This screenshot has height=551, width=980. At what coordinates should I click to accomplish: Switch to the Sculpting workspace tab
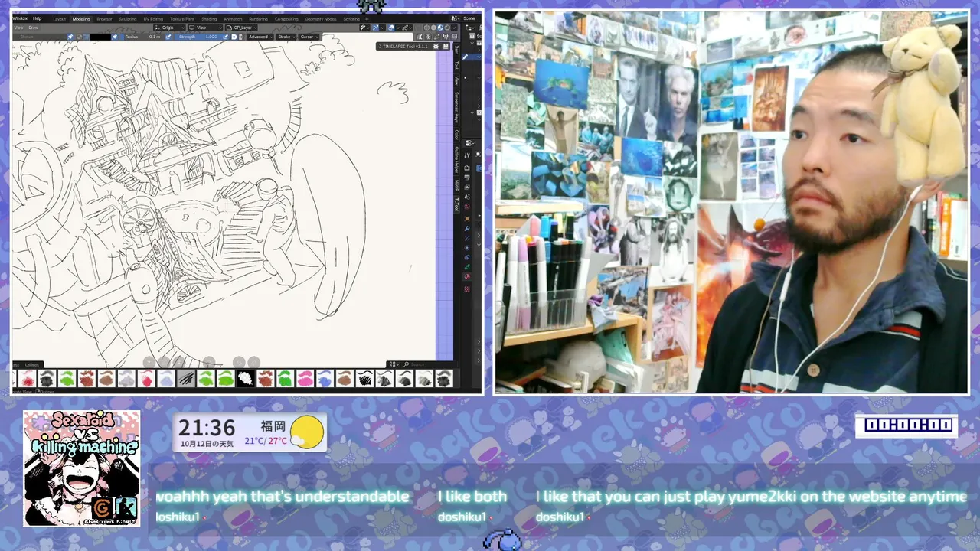(x=128, y=18)
